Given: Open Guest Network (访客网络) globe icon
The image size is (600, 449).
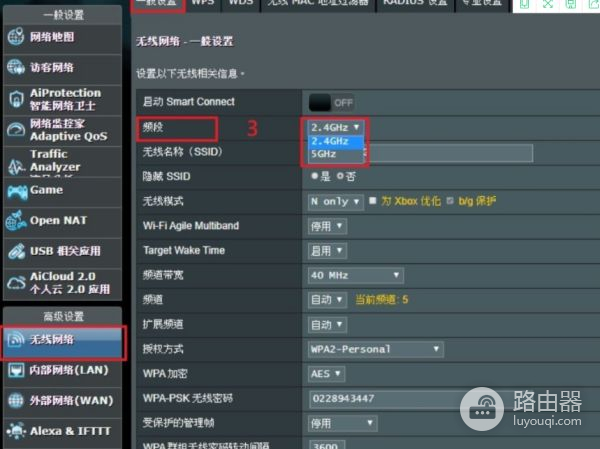Looking at the screenshot, I should 16,67.
